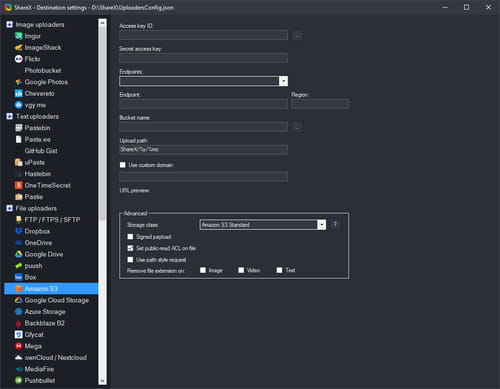Open the OneTimeSecret uploader
This screenshot has width=500, height=389.
[x=48, y=185]
